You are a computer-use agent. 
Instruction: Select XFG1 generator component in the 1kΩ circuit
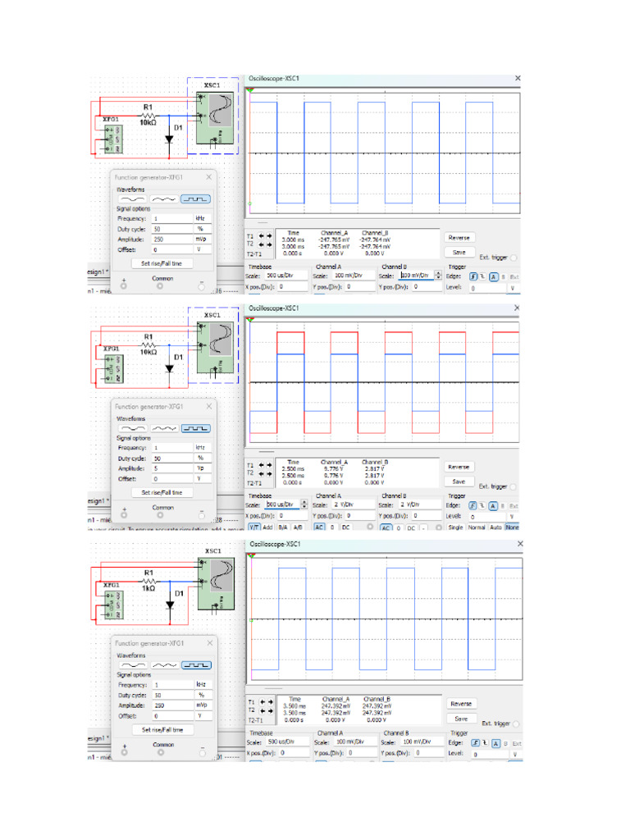113,605
